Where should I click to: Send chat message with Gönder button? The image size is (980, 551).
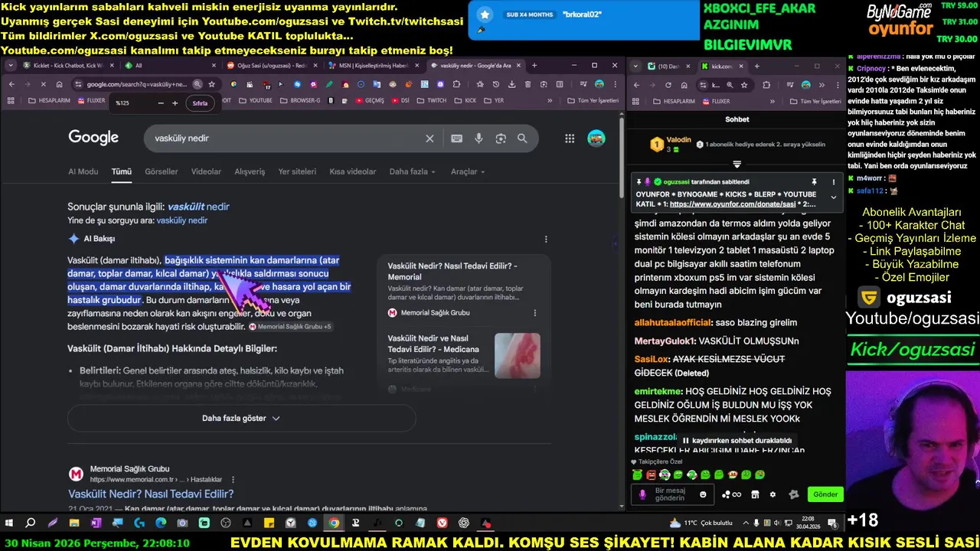tap(825, 494)
